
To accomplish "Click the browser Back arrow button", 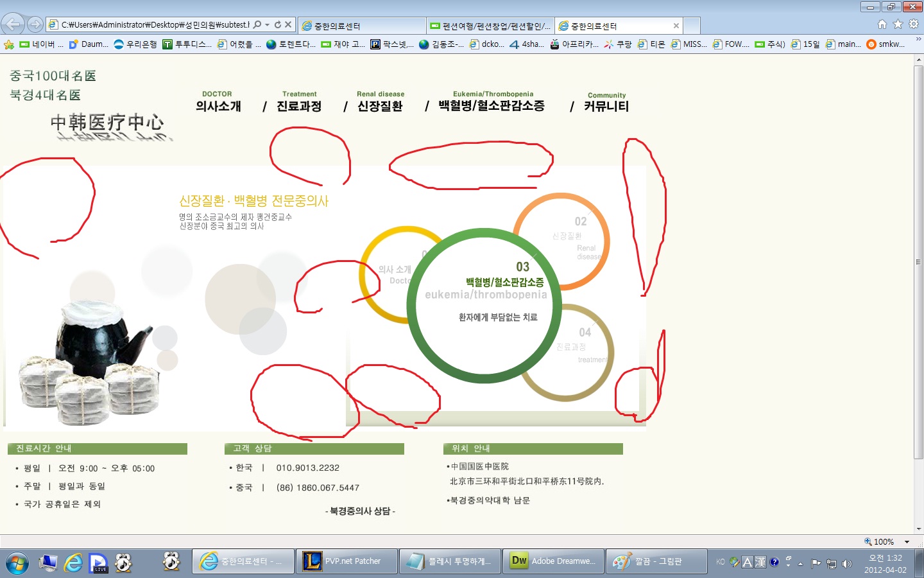I will pyautogui.click(x=13, y=24).
